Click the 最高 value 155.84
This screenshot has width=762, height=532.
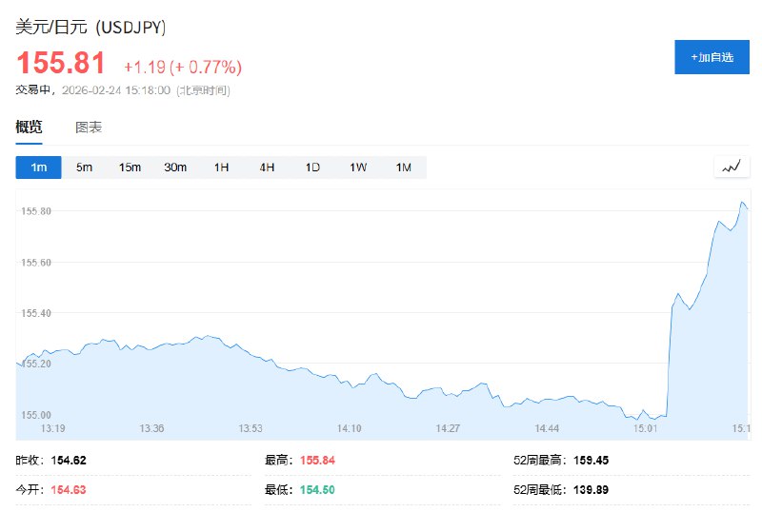pyautogui.click(x=317, y=461)
